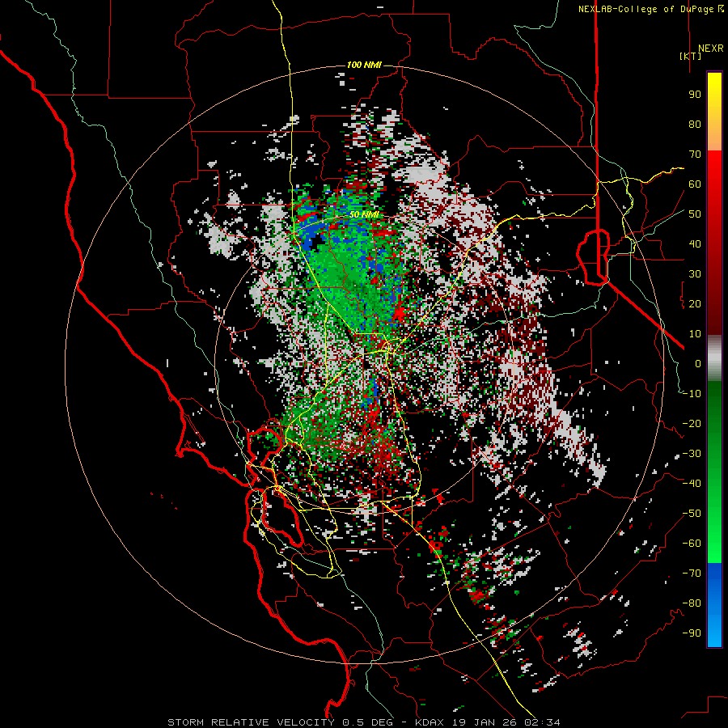The image size is (728, 728).
Task: Click the NEXR label above the scale
Action: coord(710,49)
